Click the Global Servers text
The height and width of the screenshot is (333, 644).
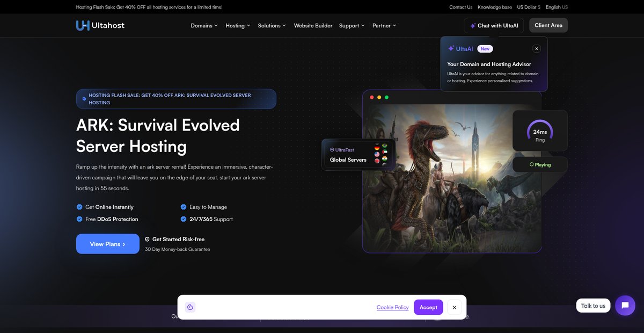348,160
